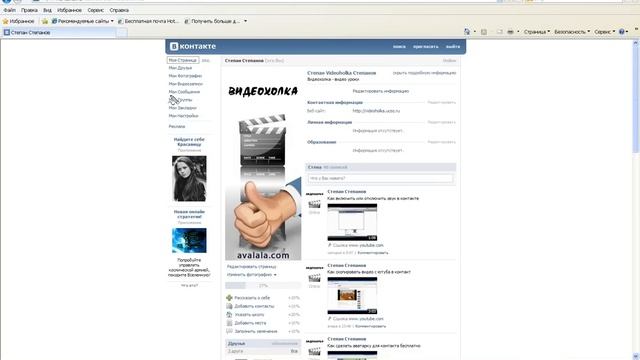Click the scrollbar up arrow
Screen dimensions: 640x360
tap(636, 42)
